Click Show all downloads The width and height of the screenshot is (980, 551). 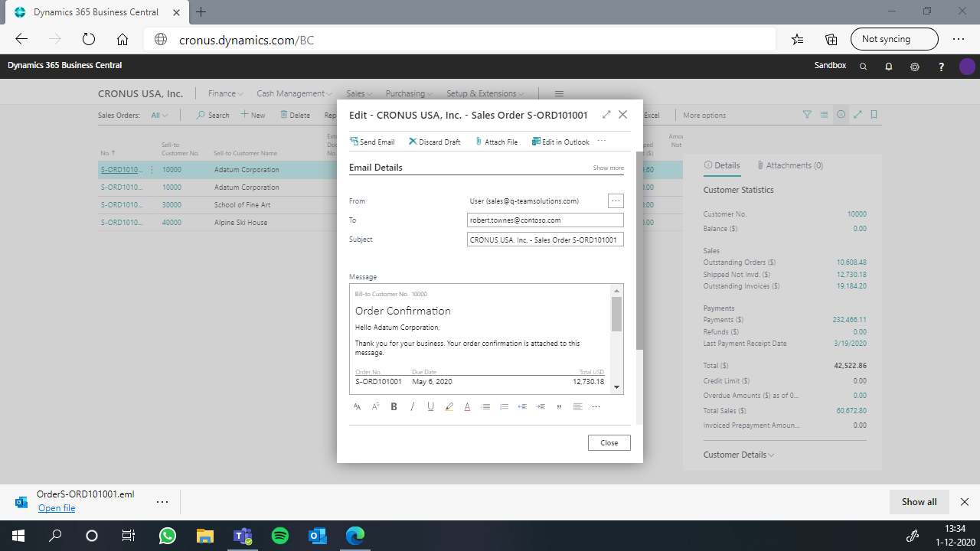919,502
